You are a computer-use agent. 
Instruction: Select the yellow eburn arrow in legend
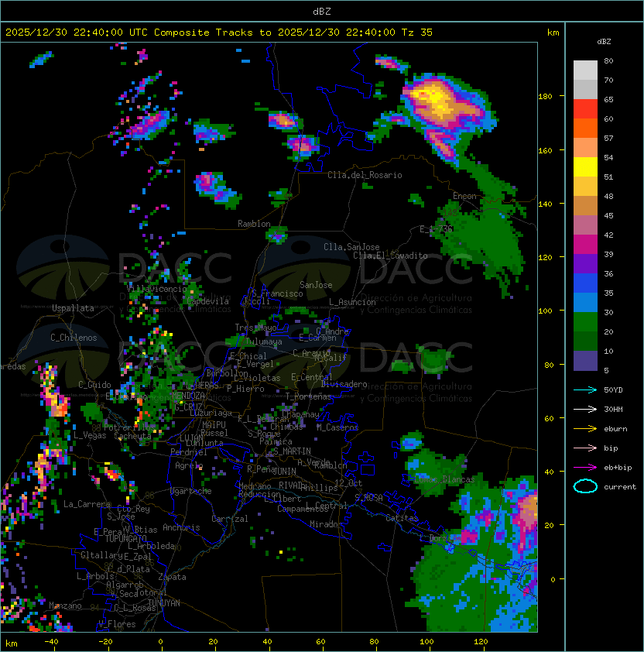585,429
